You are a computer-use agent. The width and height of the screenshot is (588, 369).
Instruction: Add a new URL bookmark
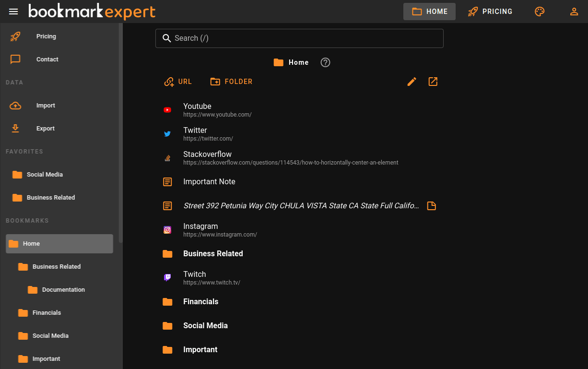[x=178, y=82]
